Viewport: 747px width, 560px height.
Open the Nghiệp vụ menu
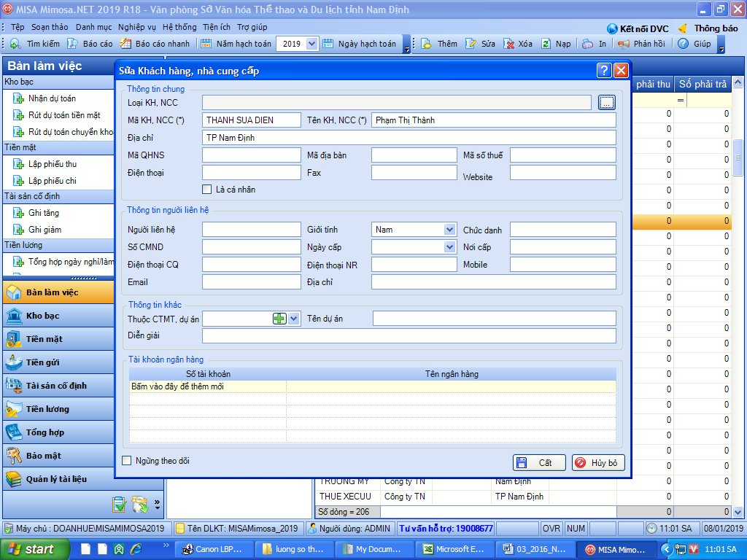coord(137,27)
